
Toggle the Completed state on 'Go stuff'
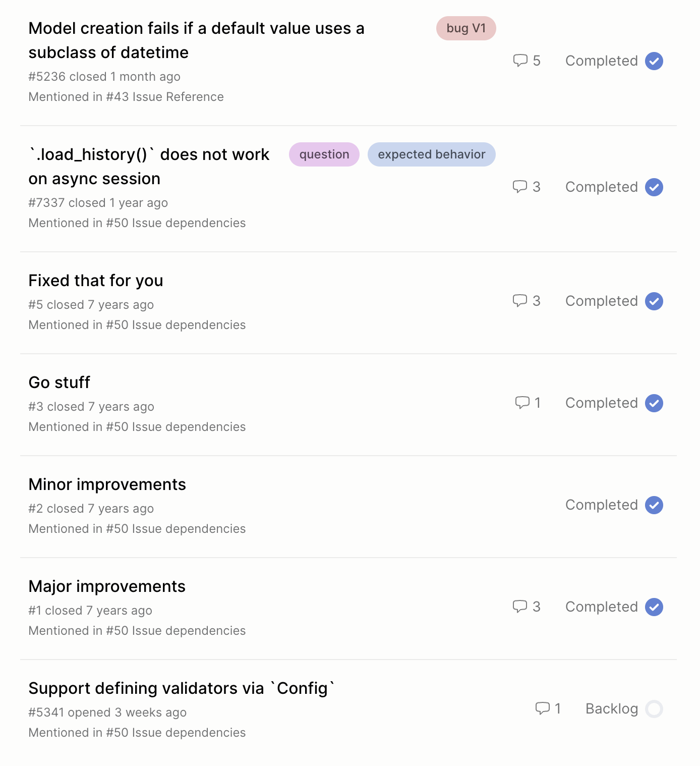tap(654, 403)
